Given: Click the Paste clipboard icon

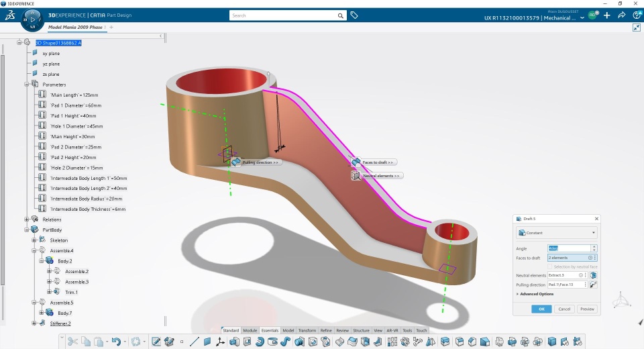Looking at the screenshot, I should pos(99,342).
